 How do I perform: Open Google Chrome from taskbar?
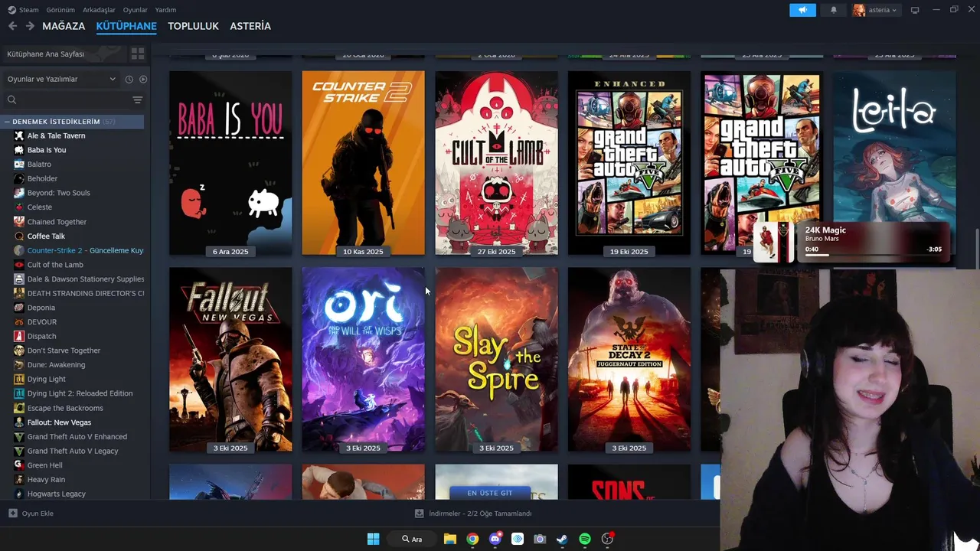tap(472, 539)
